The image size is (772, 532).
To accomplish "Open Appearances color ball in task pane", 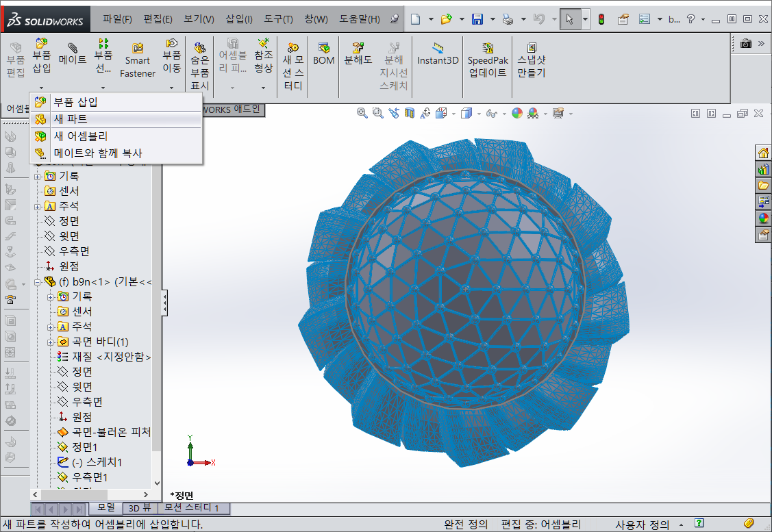I will tap(763, 218).
